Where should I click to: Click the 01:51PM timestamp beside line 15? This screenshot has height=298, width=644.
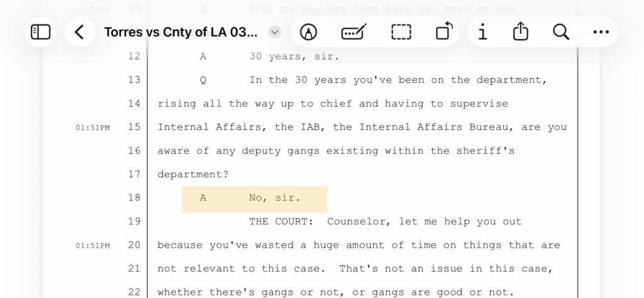click(92, 128)
